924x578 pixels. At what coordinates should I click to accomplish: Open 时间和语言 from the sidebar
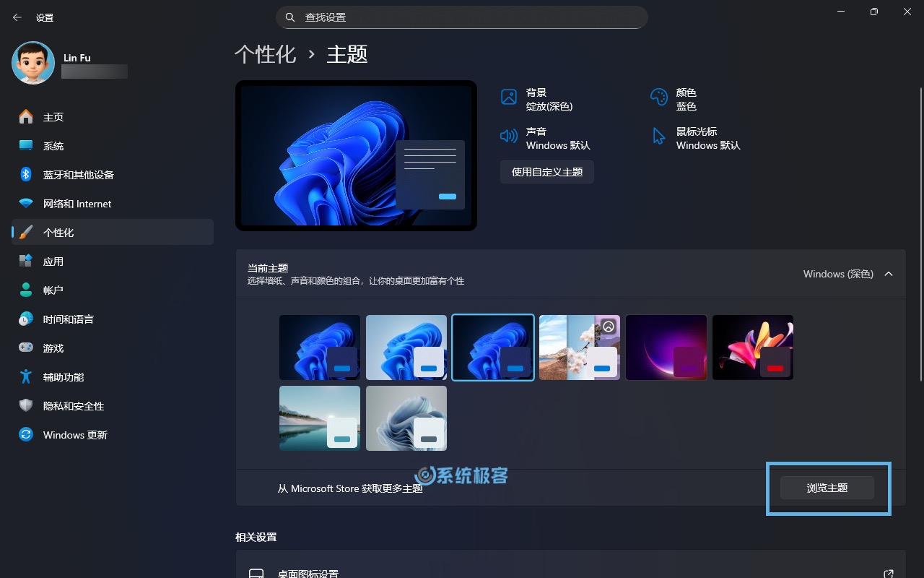tap(25, 319)
